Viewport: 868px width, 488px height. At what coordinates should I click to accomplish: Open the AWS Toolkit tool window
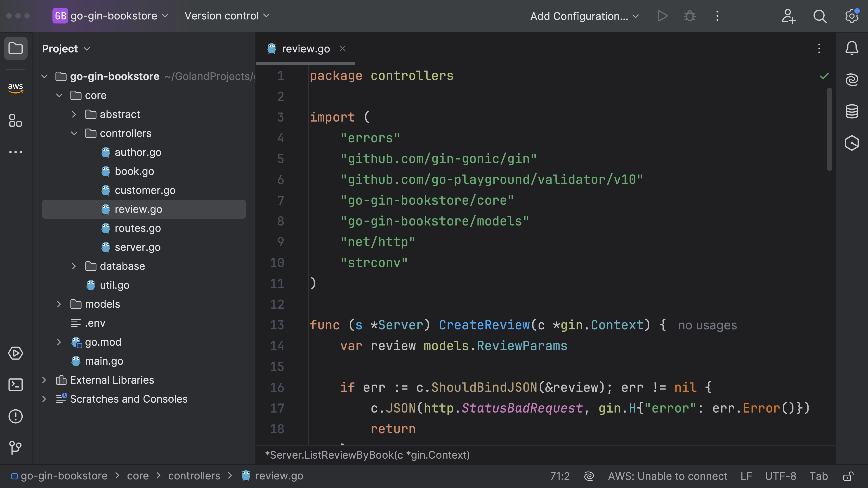pos(16,88)
